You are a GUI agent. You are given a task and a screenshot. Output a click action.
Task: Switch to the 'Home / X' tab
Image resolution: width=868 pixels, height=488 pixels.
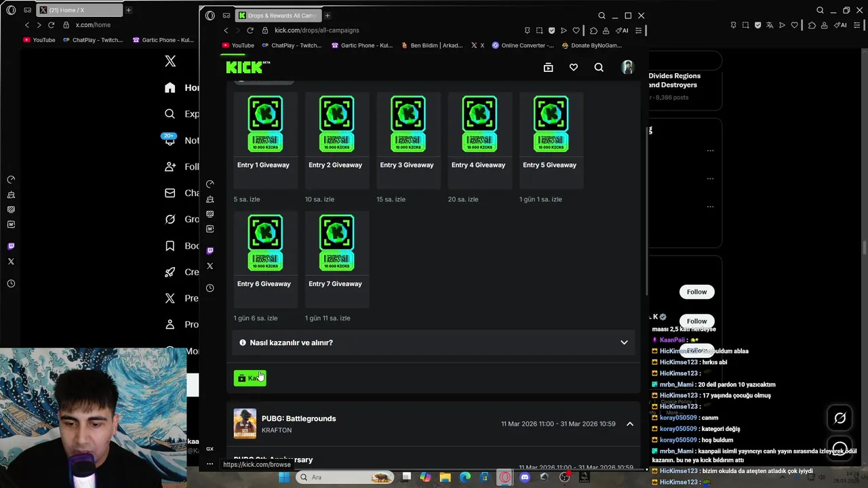pyautogui.click(x=78, y=10)
